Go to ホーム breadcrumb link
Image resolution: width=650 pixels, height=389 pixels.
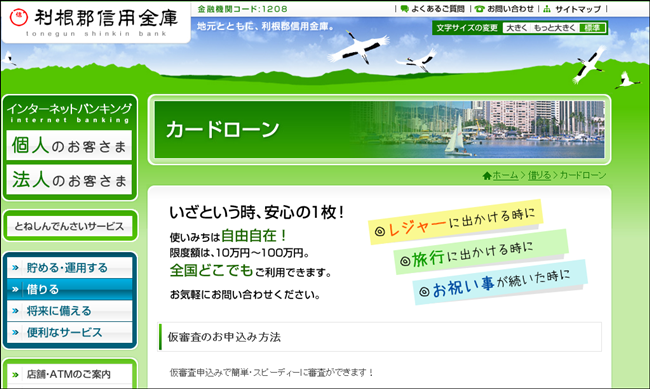(x=505, y=175)
